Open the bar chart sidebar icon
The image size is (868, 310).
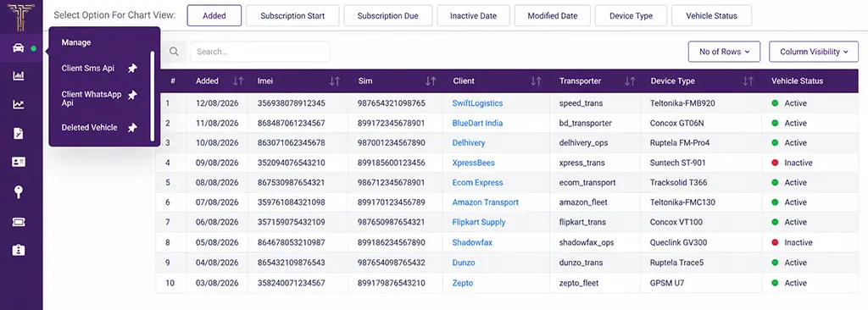click(x=19, y=76)
